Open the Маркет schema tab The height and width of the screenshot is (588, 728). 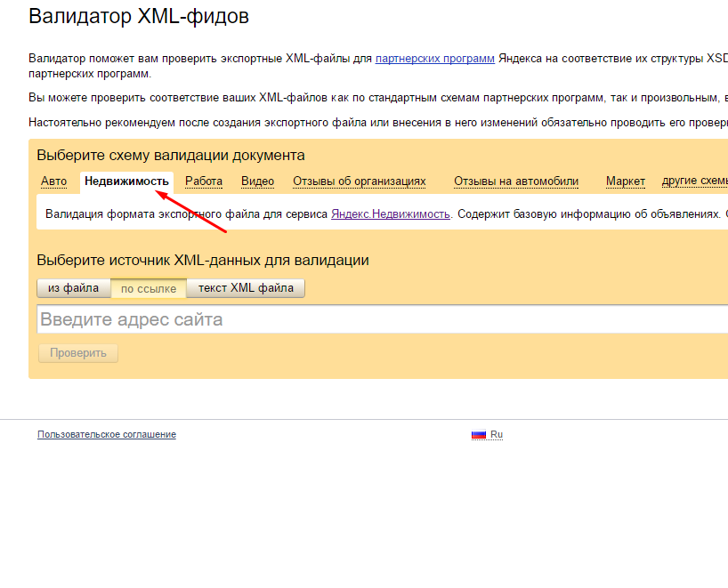click(626, 181)
